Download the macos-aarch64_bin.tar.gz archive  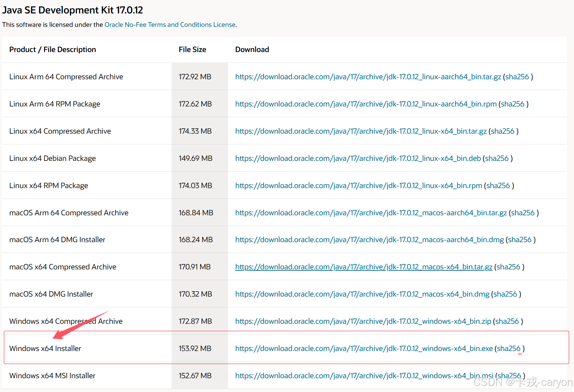click(371, 213)
